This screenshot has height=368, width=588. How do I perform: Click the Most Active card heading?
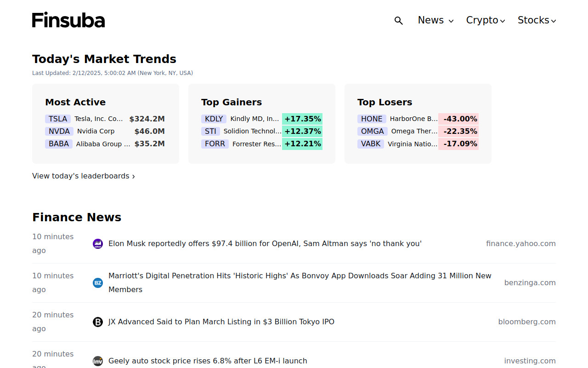point(75,102)
